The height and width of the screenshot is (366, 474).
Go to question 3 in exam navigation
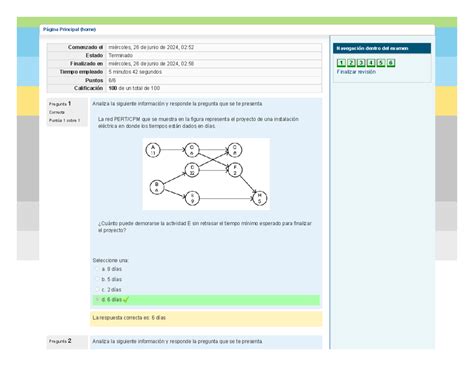click(361, 63)
